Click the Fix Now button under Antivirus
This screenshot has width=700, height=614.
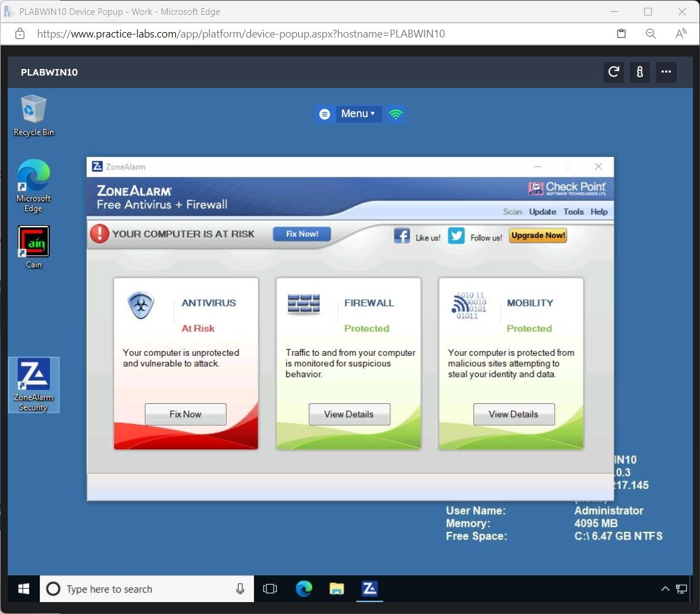[185, 414]
